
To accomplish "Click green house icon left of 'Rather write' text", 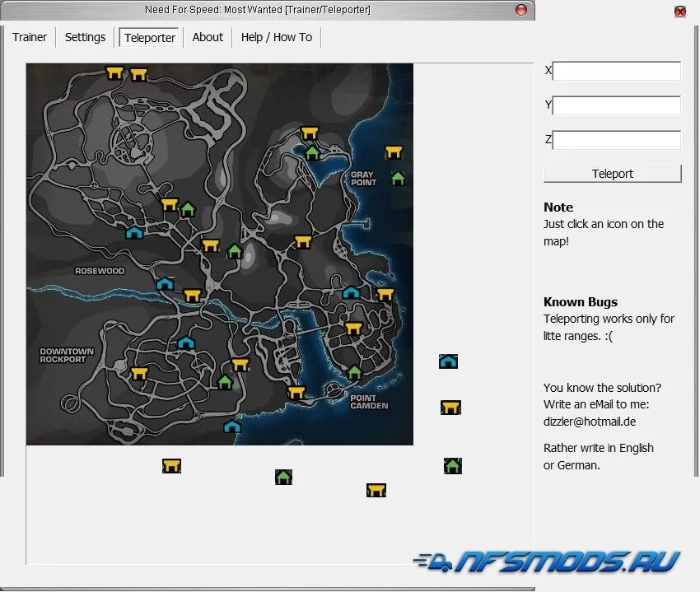I will 453,466.
